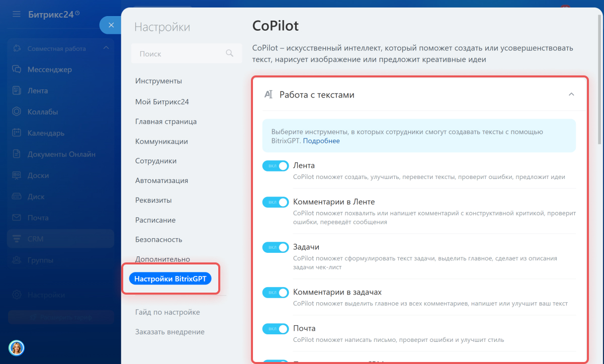Open the Безопасность settings section
Screen dimensions: 604x364
pos(158,239)
